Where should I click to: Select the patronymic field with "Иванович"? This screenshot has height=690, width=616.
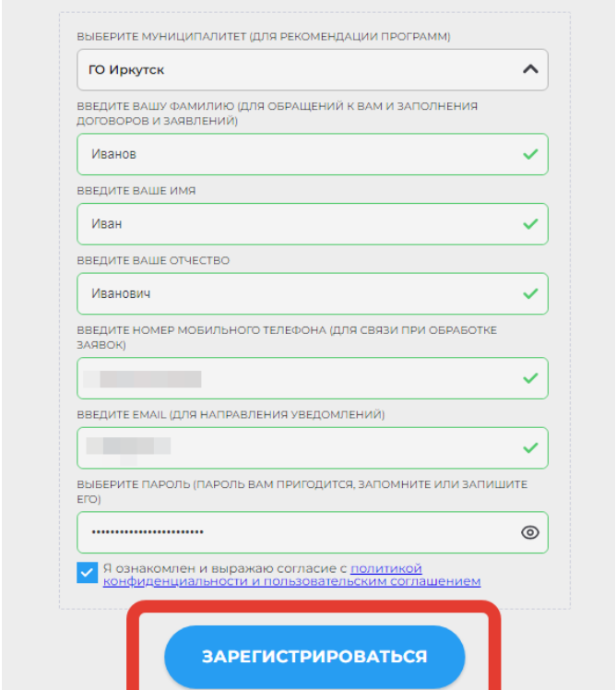tap(295, 293)
